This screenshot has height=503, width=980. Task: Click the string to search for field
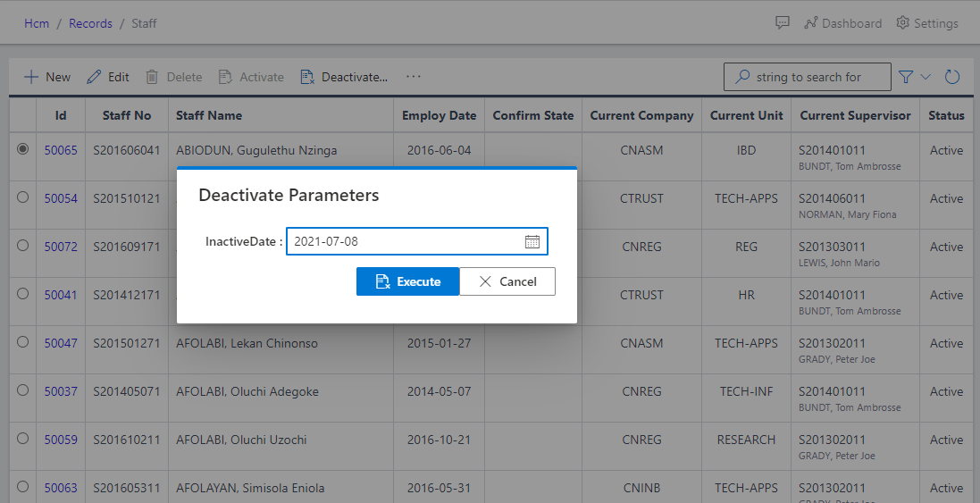[808, 77]
